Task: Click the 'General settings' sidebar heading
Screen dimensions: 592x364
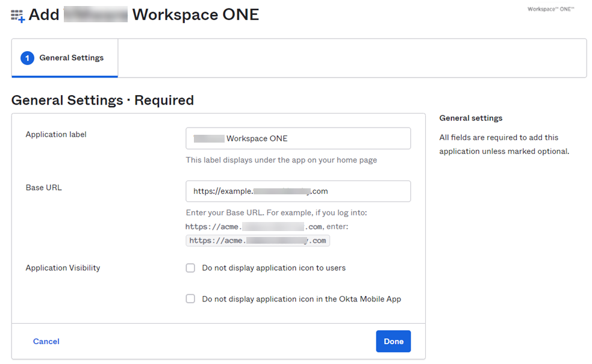Action: (x=470, y=118)
